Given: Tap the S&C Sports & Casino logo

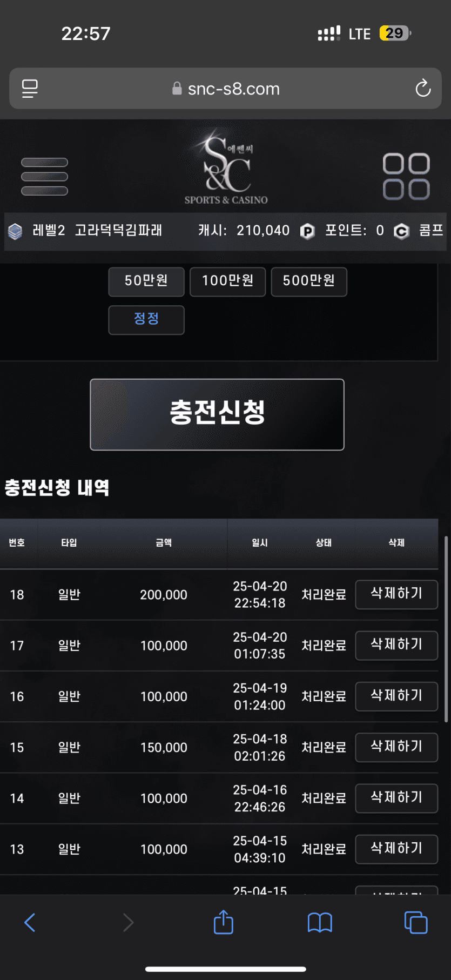Looking at the screenshot, I should (226, 166).
